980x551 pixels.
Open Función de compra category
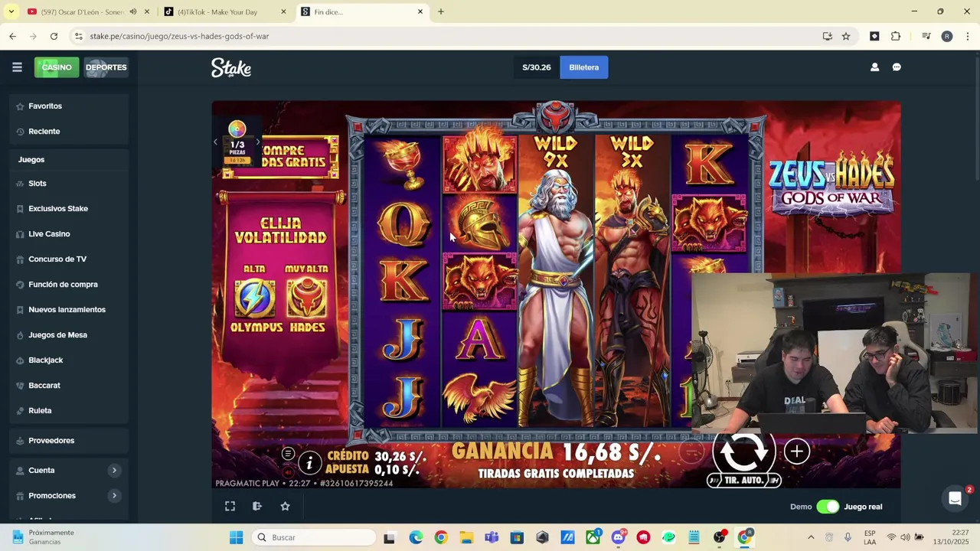click(69, 285)
